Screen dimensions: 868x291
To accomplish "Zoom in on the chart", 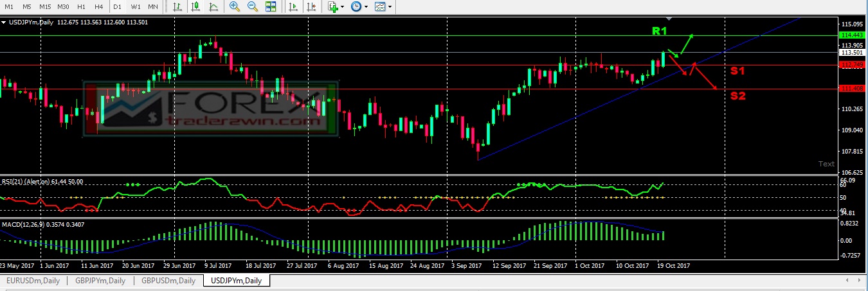I will [x=235, y=6].
